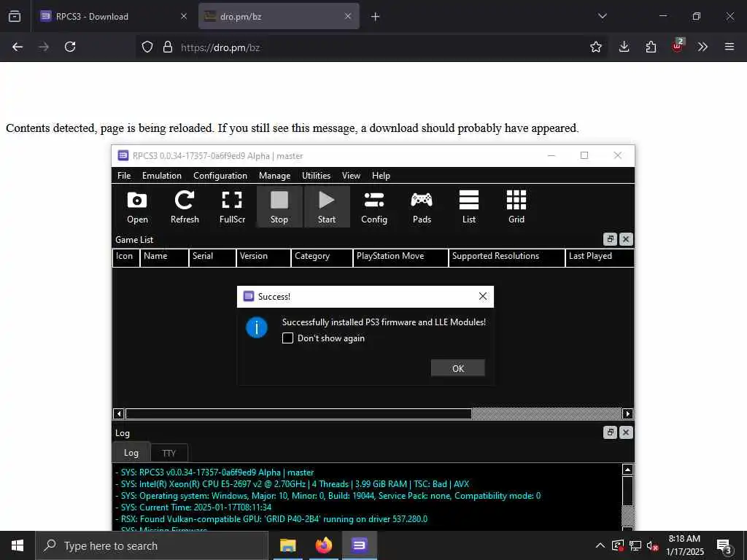Image resolution: width=747 pixels, height=560 pixels.
Task: Open the Emulation menu
Action: coord(161,175)
